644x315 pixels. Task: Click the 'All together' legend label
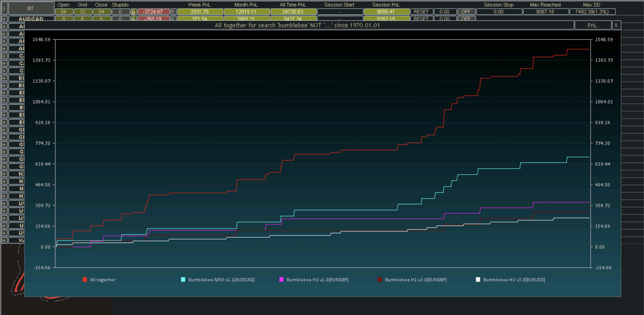(x=103, y=280)
